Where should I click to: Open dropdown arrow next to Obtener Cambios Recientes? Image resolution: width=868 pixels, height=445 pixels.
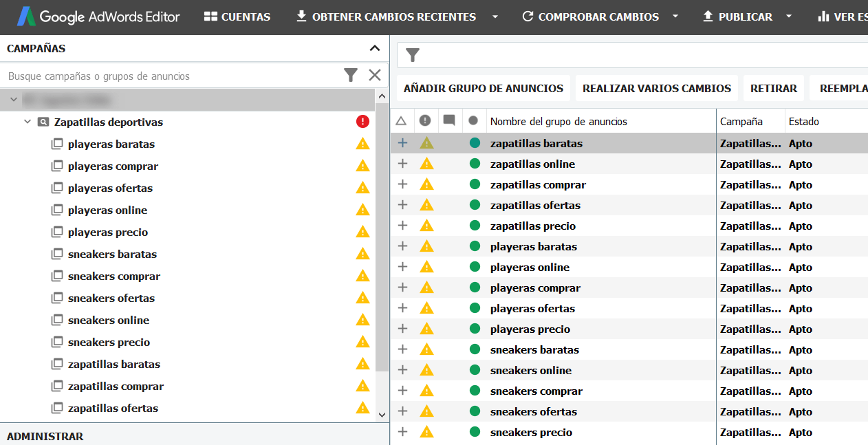pos(495,17)
